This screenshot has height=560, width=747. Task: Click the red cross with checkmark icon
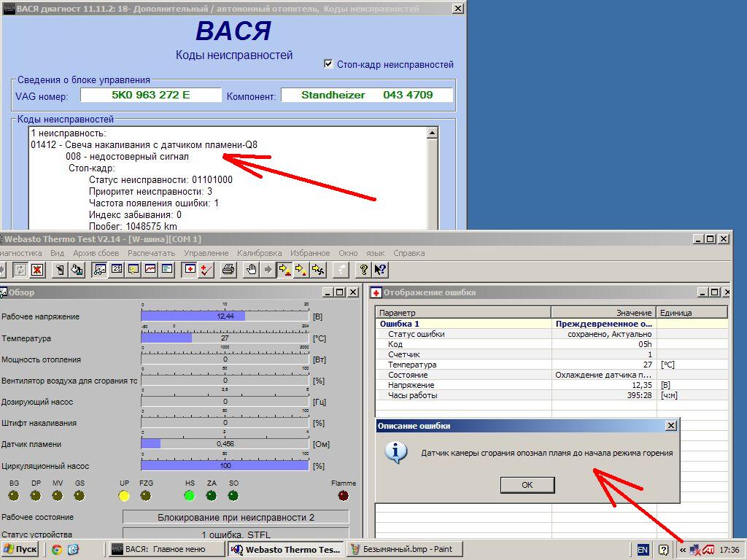click(x=206, y=270)
